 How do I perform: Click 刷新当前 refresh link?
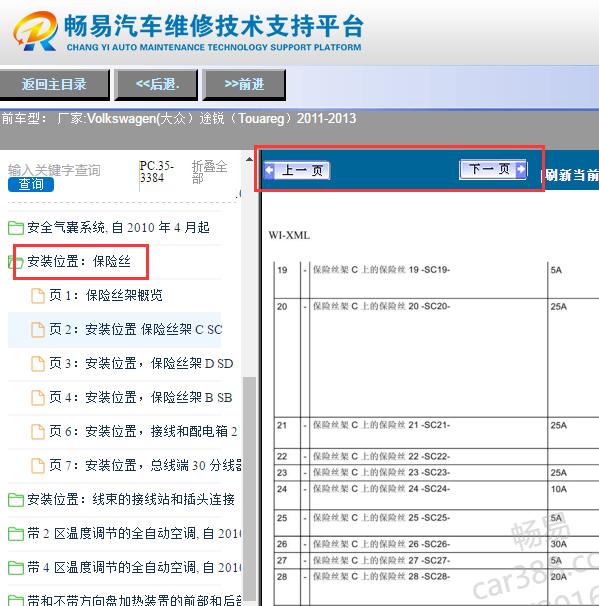pos(572,175)
